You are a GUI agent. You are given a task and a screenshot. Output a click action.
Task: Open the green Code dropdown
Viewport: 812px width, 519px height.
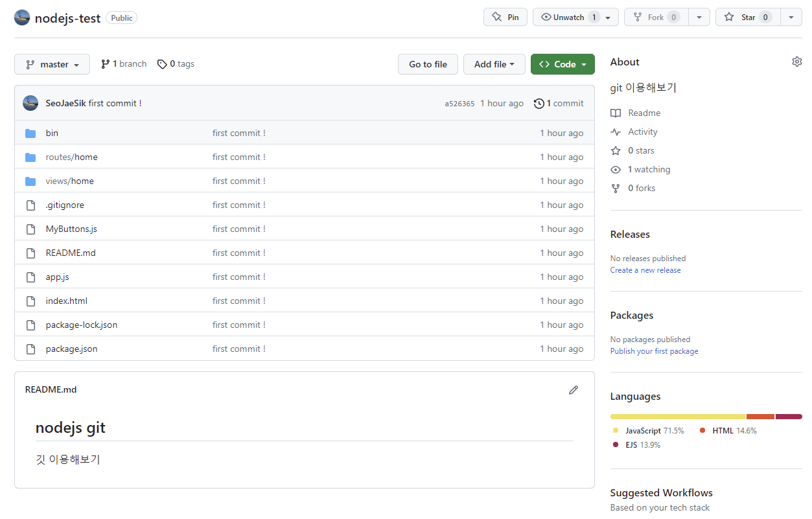click(563, 64)
